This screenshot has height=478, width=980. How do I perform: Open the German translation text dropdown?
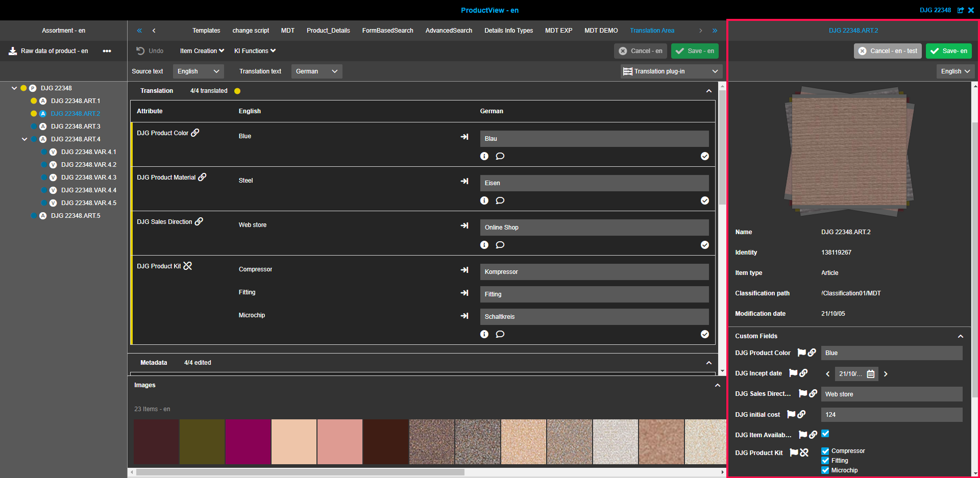tap(316, 71)
